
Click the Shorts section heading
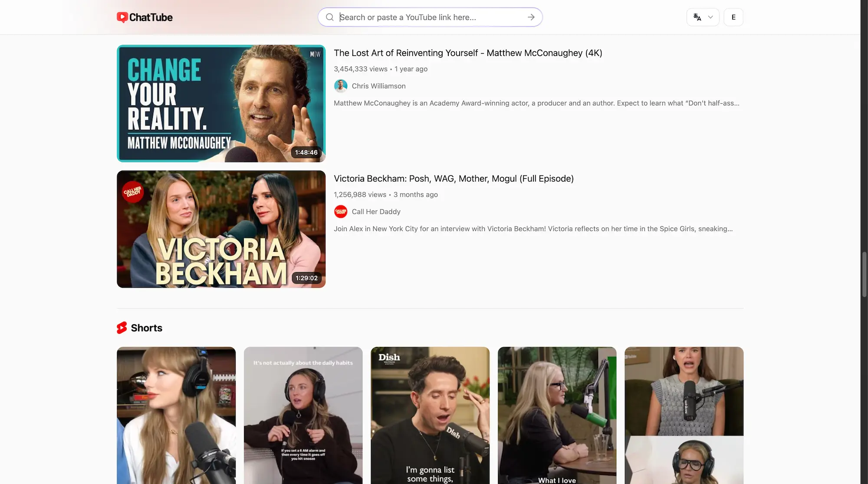pyautogui.click(x=147, y=328)
